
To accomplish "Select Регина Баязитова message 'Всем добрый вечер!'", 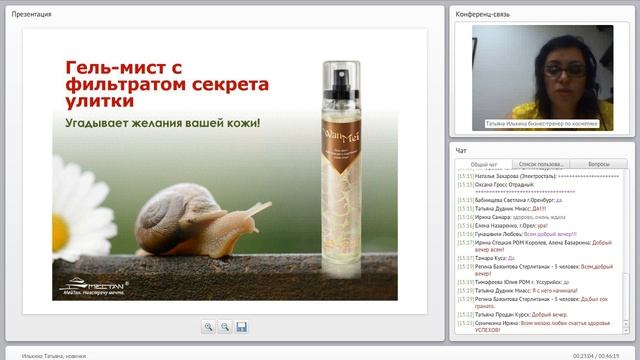I will point(535,270).
